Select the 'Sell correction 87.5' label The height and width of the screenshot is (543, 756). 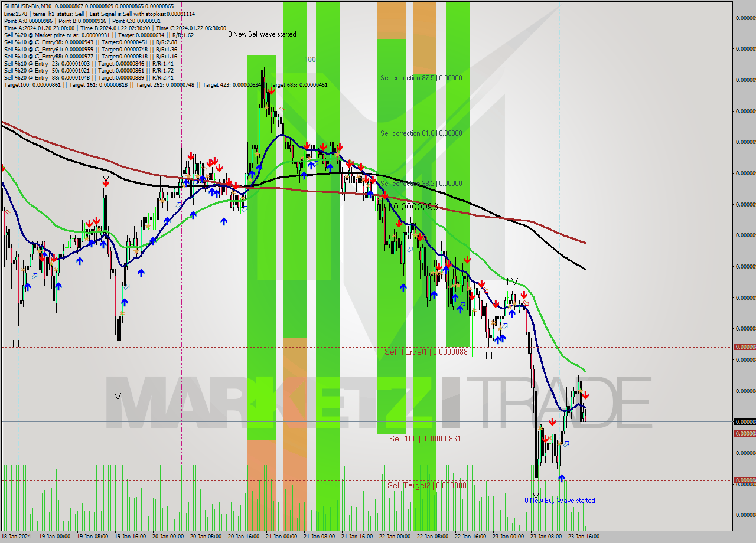(421, 78)
